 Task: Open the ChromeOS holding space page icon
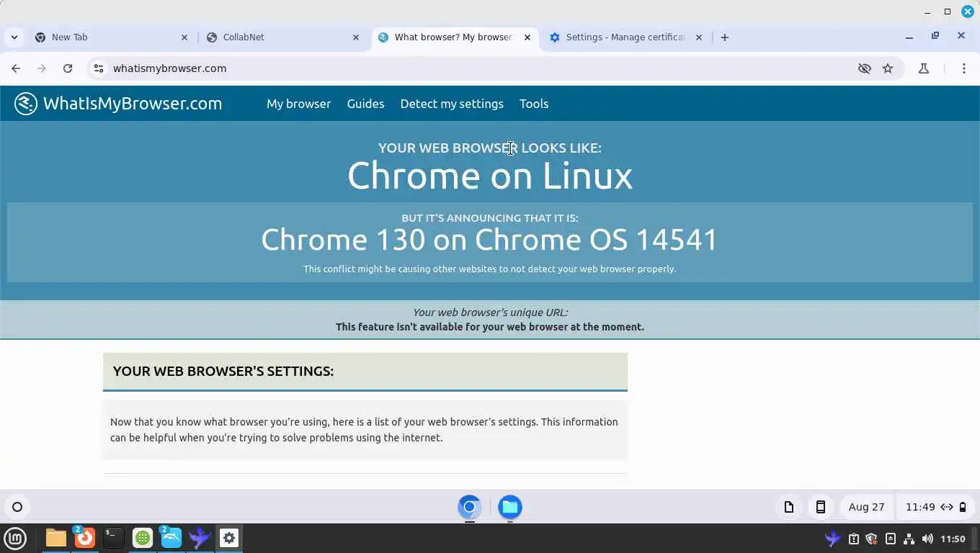(x=789, y=507)
